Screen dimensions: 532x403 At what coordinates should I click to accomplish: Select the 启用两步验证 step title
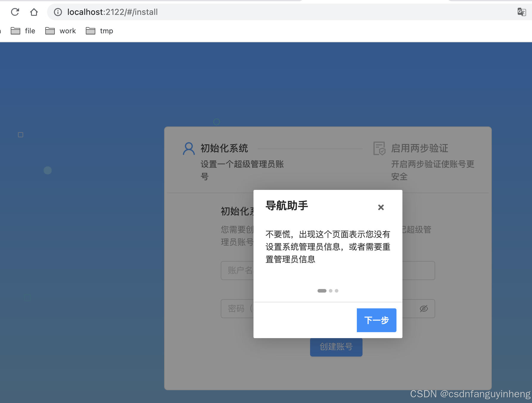(x=420, y=148)
